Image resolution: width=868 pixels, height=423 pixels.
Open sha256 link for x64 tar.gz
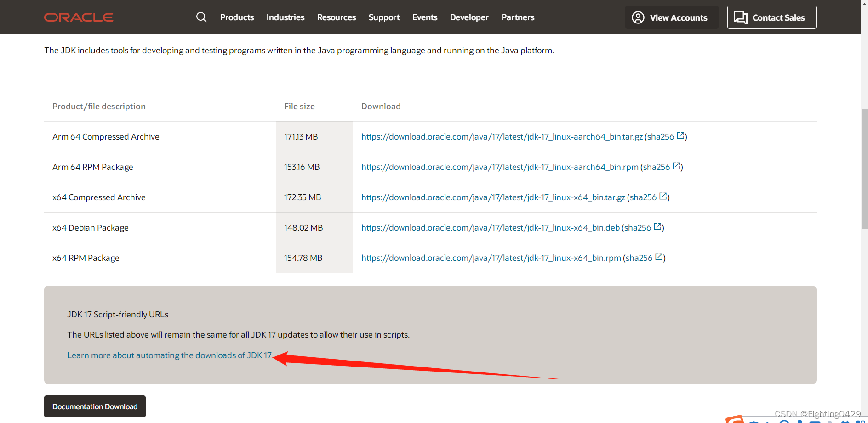coord(643,197)
